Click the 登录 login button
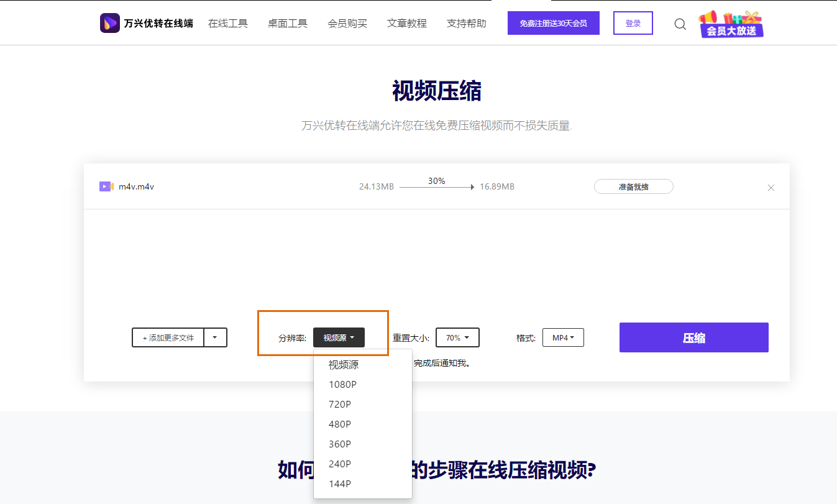The image size is (837, 504). (633, 23)
